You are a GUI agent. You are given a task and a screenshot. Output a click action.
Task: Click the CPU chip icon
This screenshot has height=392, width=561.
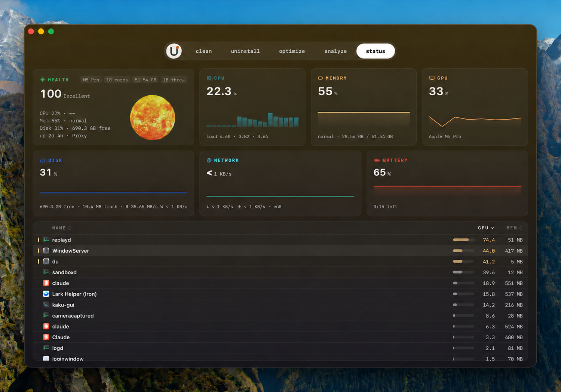(209, 78)
